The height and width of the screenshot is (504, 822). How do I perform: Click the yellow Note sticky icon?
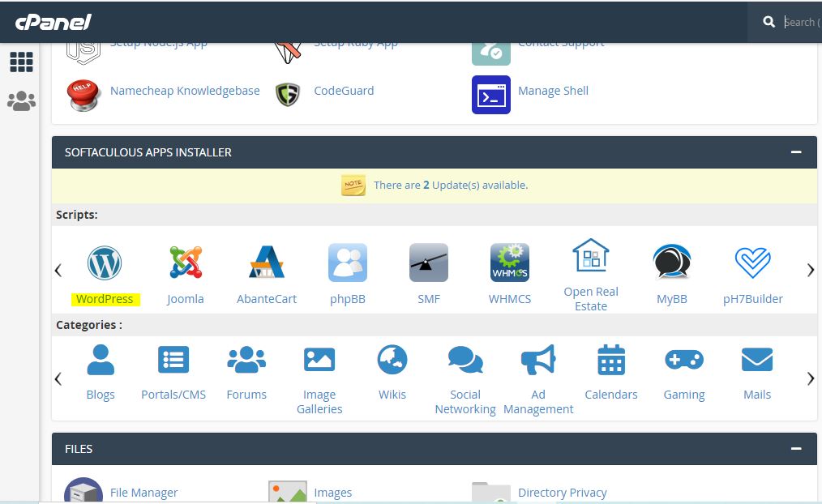pos(353,185)
